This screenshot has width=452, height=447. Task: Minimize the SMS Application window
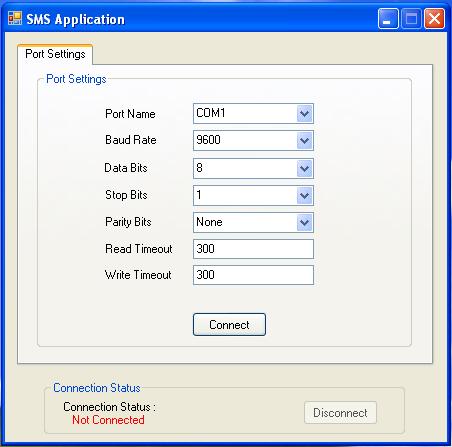(388, 19)
